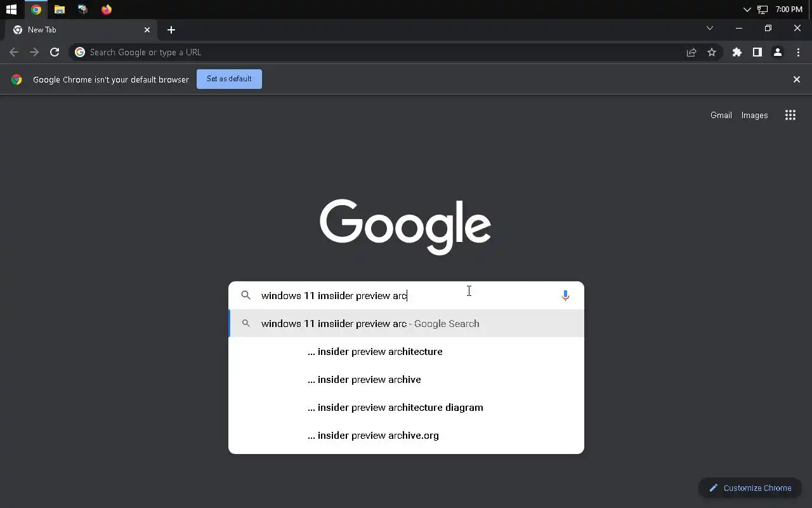Select the New Tab tab
This screenshot has height=508, width=812.
82,30
